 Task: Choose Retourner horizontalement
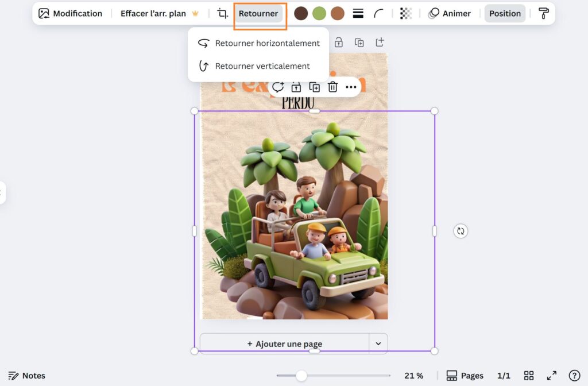pos(258,43)
